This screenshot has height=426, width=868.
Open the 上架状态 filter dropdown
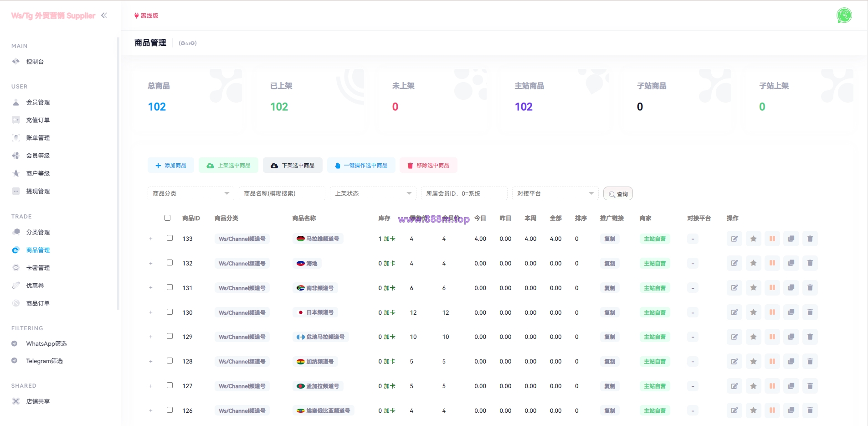(373, 193)
